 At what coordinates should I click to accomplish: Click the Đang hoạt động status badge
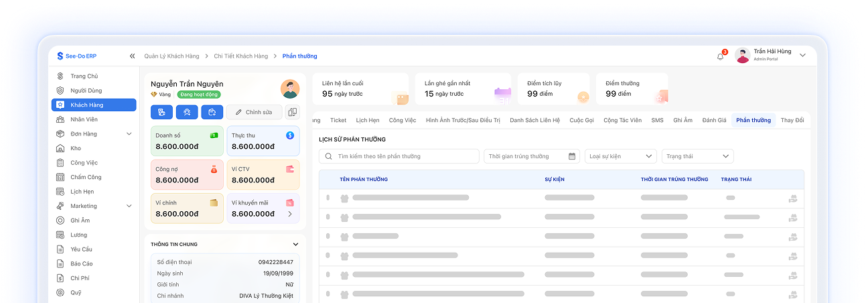pyautogui.click(x=198, y=95)
